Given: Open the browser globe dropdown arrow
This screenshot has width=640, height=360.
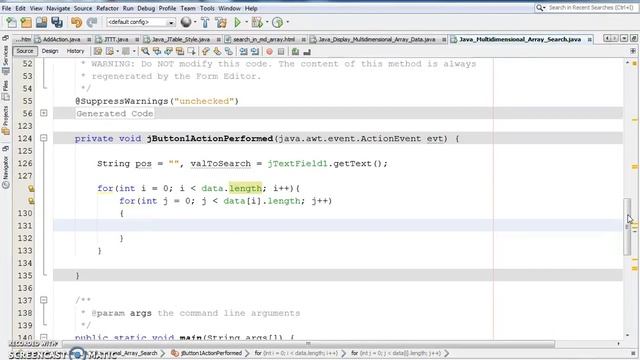Looking at the screenshot, I should pos(195,22).
